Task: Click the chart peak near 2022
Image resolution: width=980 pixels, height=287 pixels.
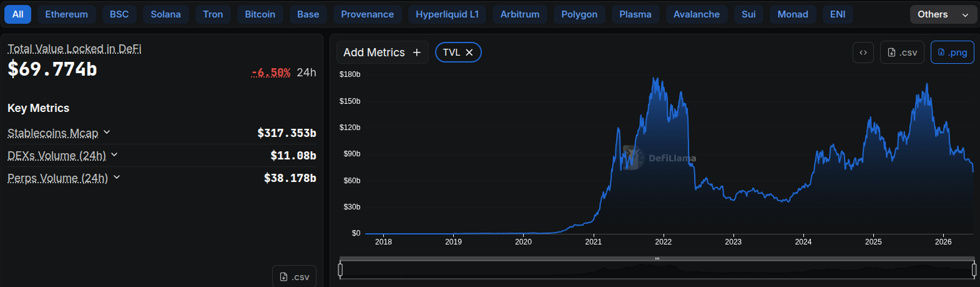Action: pos(654,78)
